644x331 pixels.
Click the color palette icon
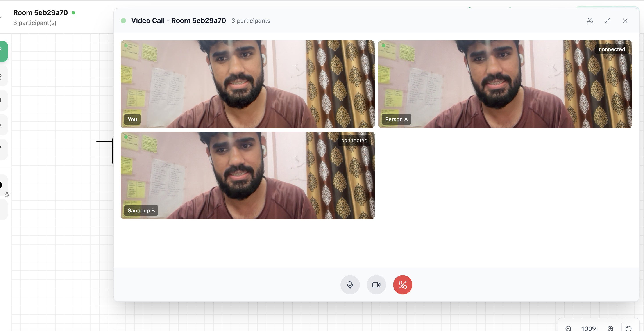point(7,195)
